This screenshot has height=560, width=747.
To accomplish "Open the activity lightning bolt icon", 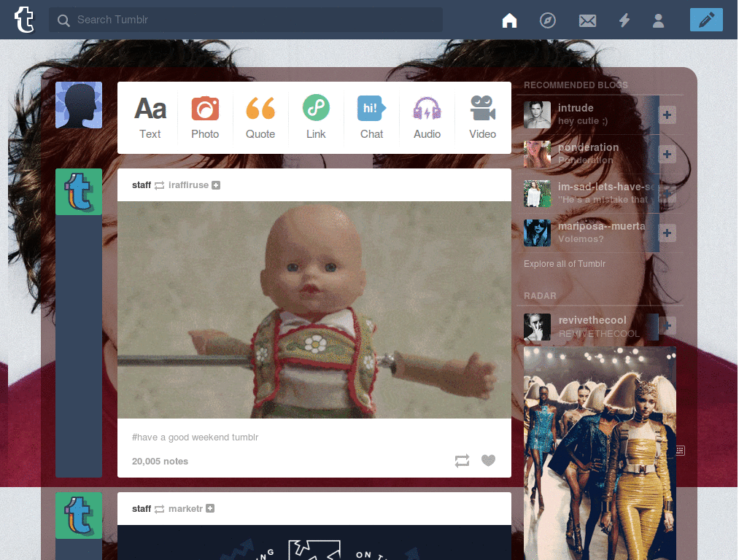I will pyautogui.click(x=624, y=20).
